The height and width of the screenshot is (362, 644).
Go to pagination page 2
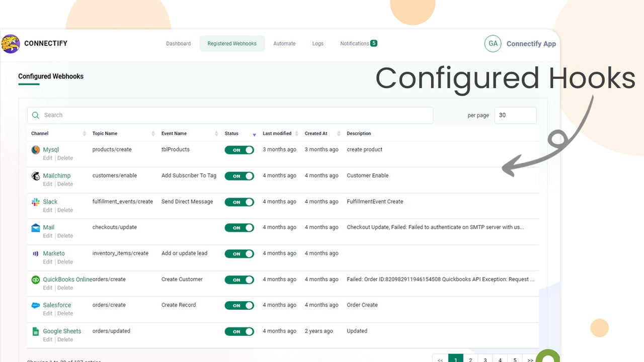click(x=470, y=359)
